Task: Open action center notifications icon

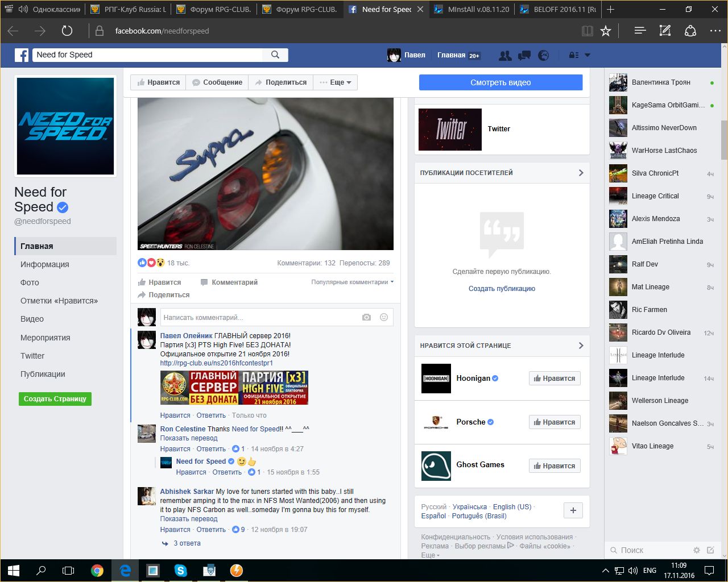Action: click(709, 570)
